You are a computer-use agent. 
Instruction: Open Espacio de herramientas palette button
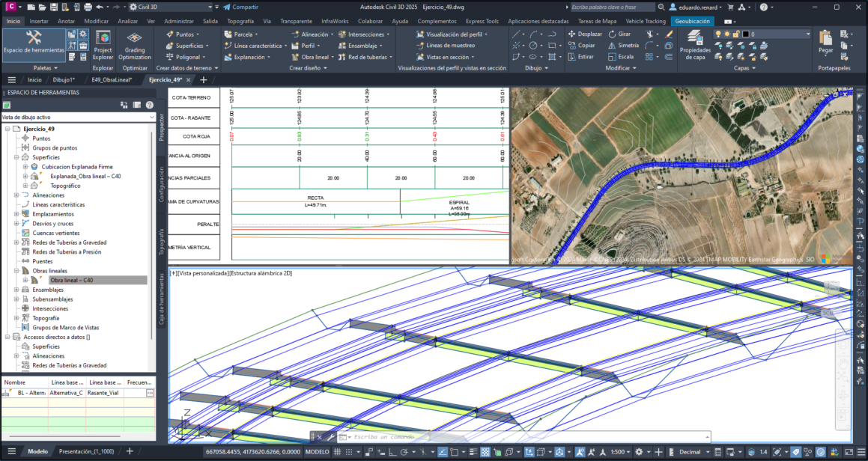(32, 43)
